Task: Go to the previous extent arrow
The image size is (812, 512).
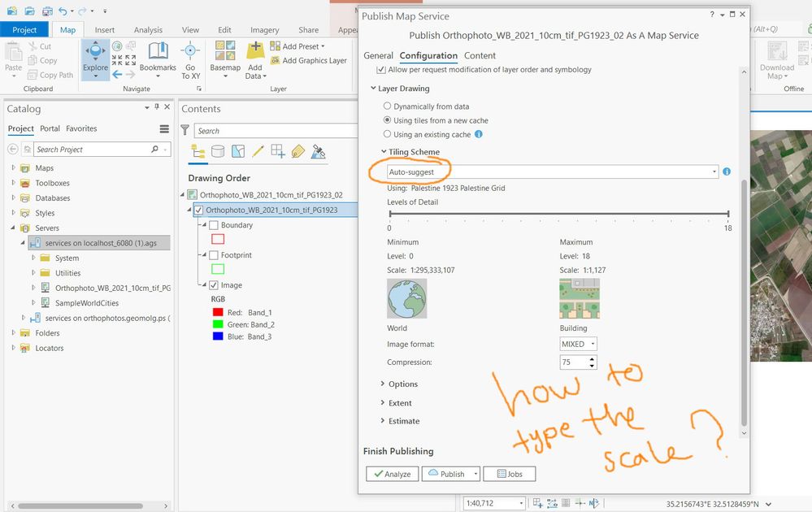Action: tap(117, 75)
